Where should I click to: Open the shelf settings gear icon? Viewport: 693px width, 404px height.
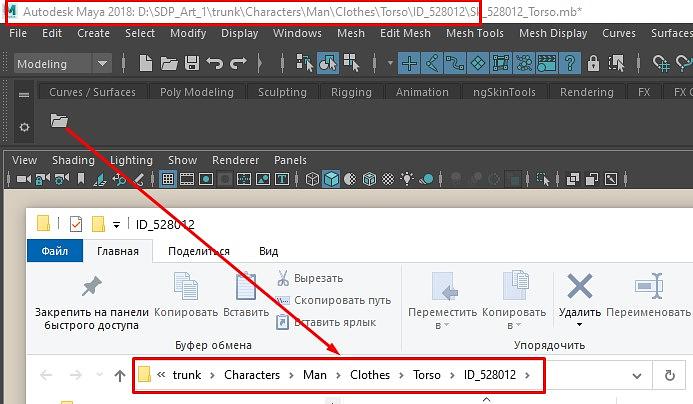[x=24, y=127]
